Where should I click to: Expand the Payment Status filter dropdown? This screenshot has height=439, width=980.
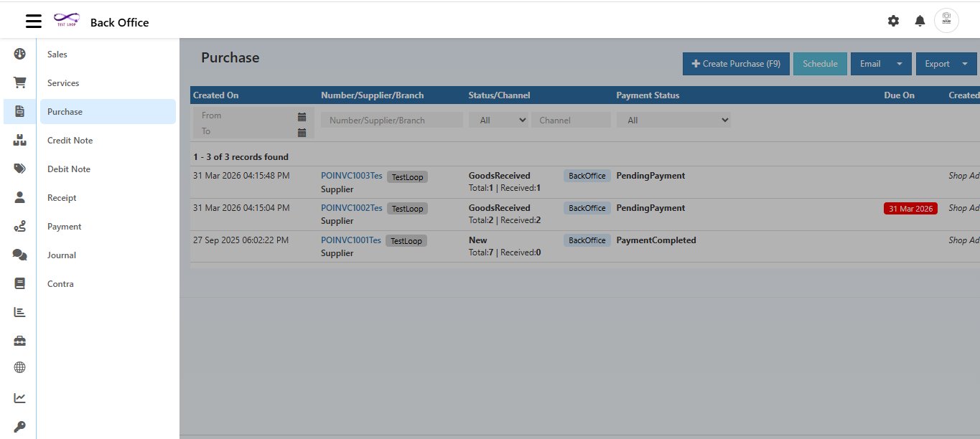[x=673, y=121]
